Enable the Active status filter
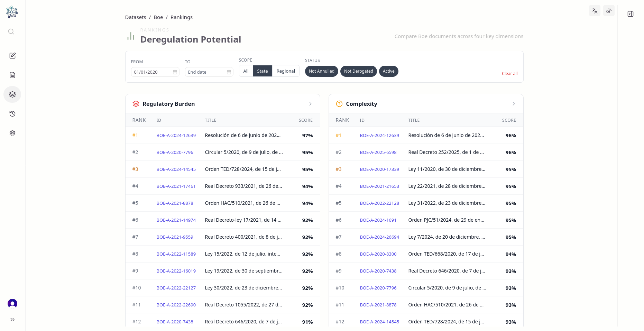The image size is (644, 331). coord(389,71)
